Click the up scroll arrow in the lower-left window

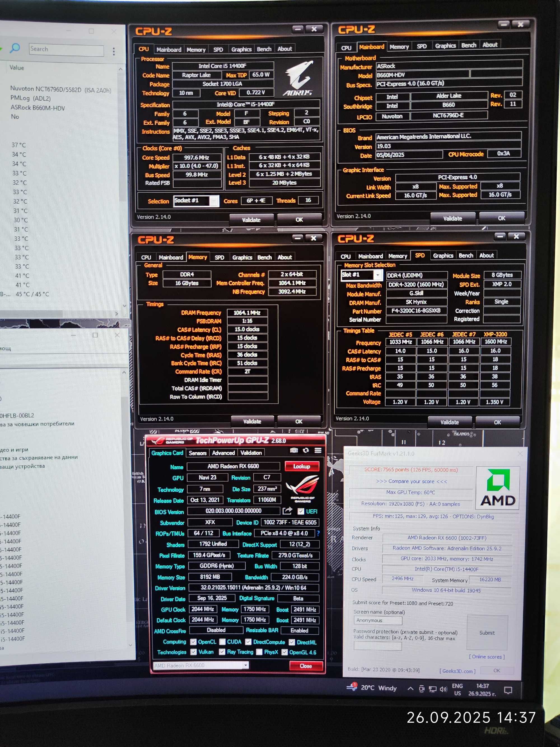pos(124,373)
